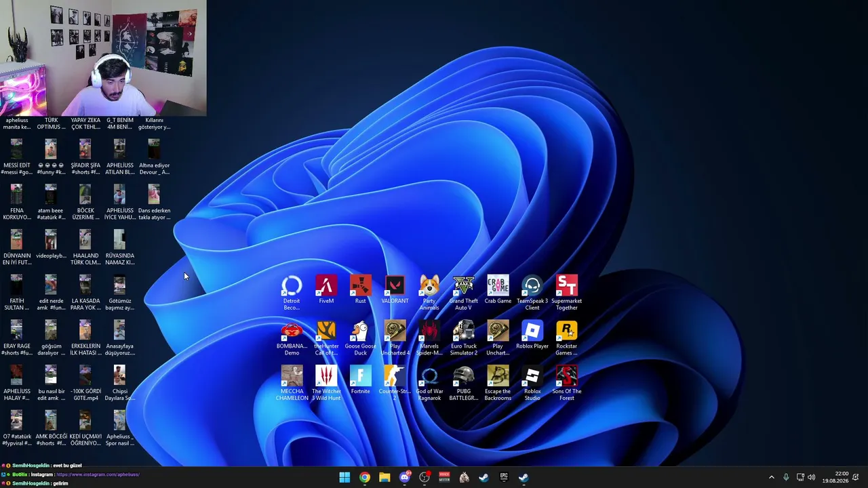Open Sons Of The Forest shortcut
The image size is (868, 488).
(x=567, y=383)
